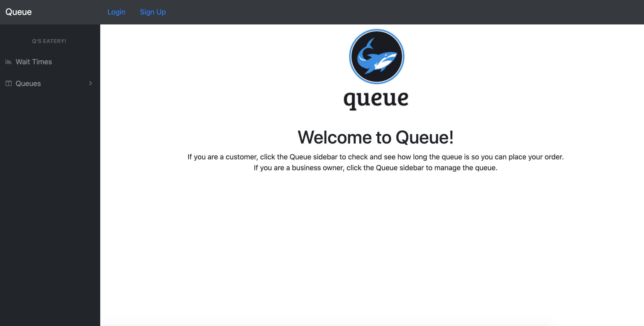Viewport: 644px width, 326px height.
Task: Click the Queue brand title in navbar
Action: point(19,12)
